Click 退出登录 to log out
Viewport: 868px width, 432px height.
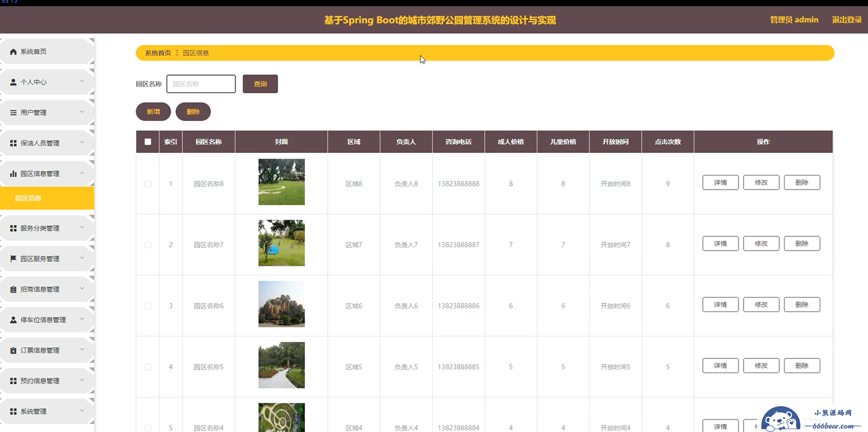[847, 20]
